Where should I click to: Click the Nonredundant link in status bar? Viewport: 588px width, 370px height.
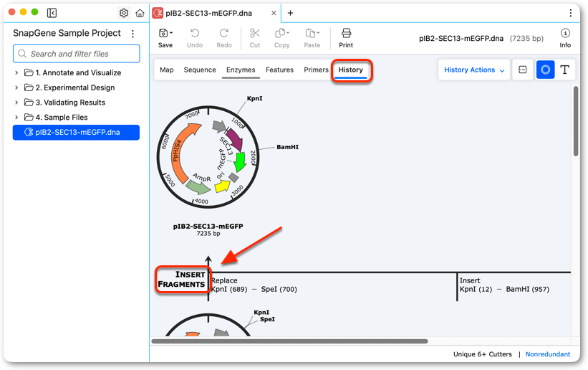[x=547, y=354]
